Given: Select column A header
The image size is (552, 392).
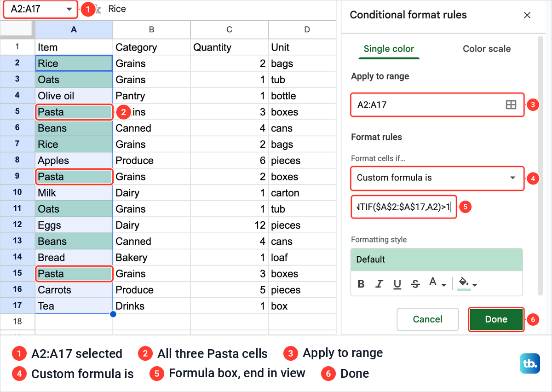Looking at the screenshot, I should 74,29.
